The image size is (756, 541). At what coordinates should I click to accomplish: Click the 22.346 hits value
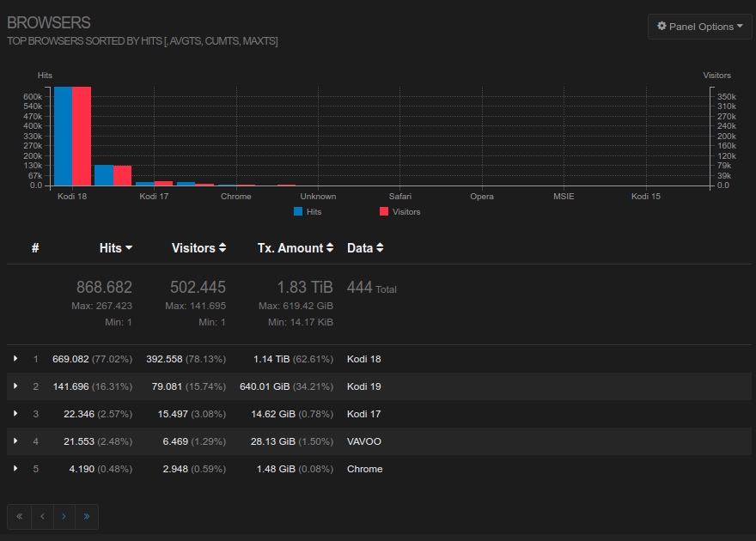[79, 414]
